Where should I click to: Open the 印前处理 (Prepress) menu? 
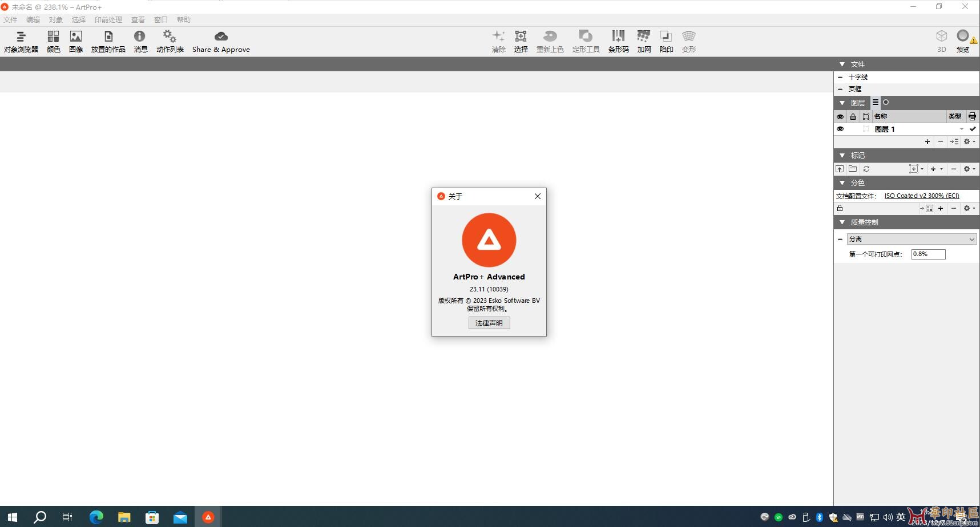(x=108, y=19)
